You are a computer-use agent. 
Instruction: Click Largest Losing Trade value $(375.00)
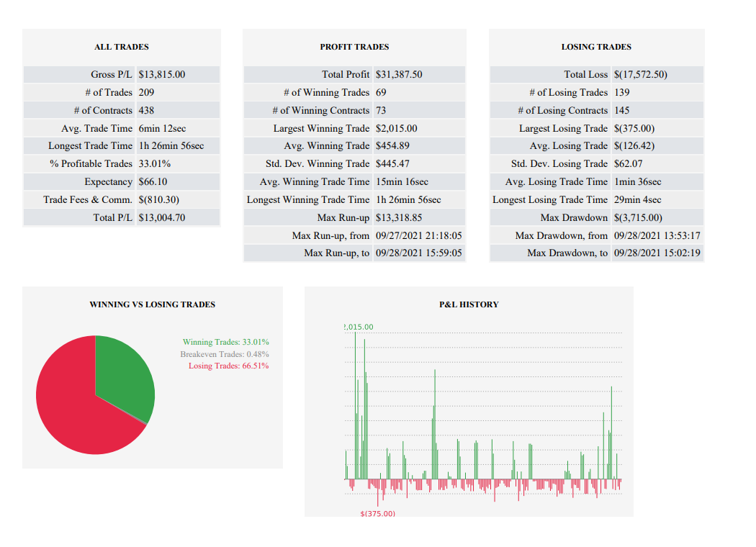pos(634,128)
